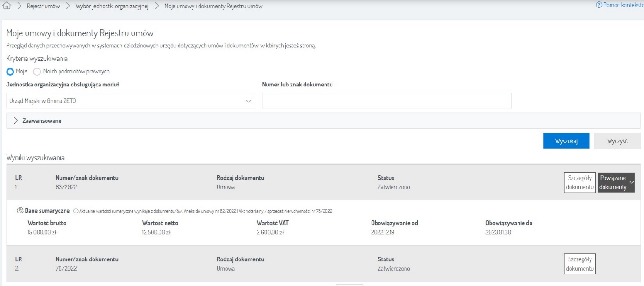Screen dimensions: 644x286
Task: Click the Numer lub znak dokumentu field
Action: tap(386, 100)
